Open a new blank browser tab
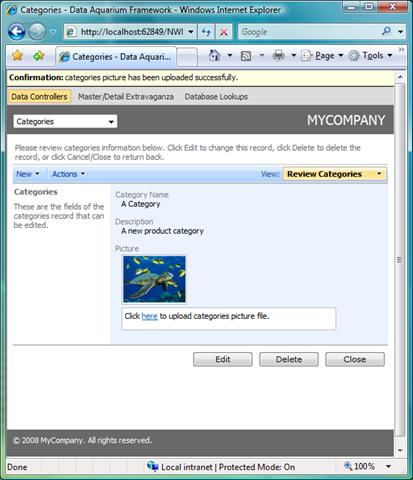Viewport: 413px width, 480px height. 187,57
